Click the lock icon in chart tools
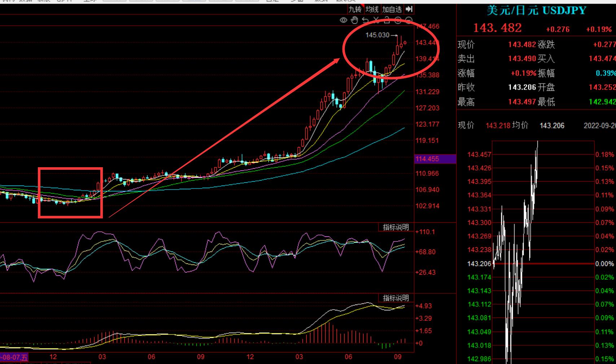Screen dimensions: 616x364 [x=387, y=20]
